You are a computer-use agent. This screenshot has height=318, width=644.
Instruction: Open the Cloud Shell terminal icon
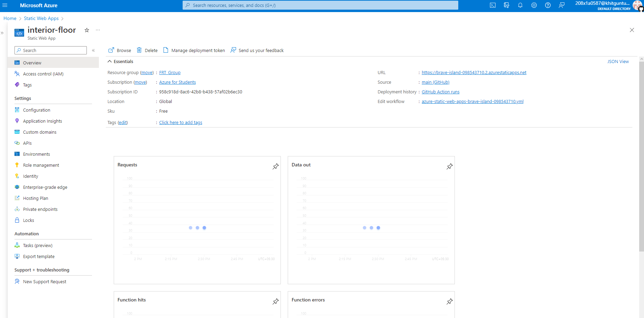point(493,5)
